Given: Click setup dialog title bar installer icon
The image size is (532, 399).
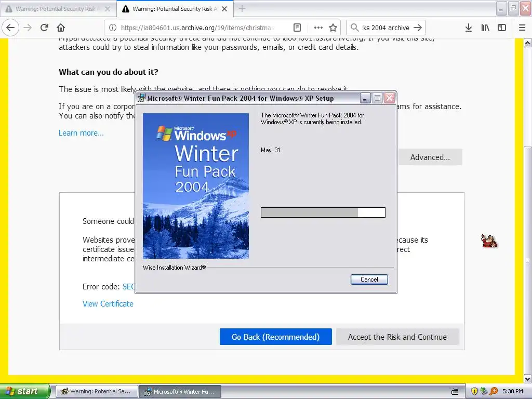Looking at the screenshot, I should click(x=141, y=98).
